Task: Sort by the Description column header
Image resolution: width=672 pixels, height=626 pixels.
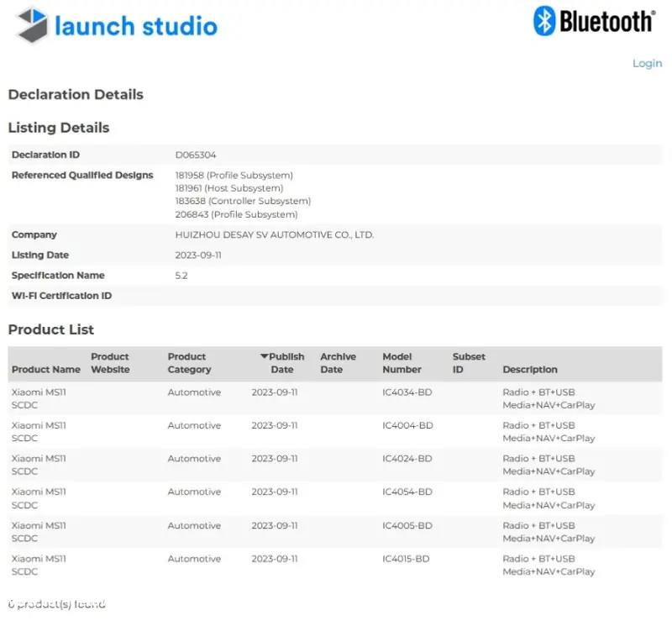Action: [x=530, y=370]
